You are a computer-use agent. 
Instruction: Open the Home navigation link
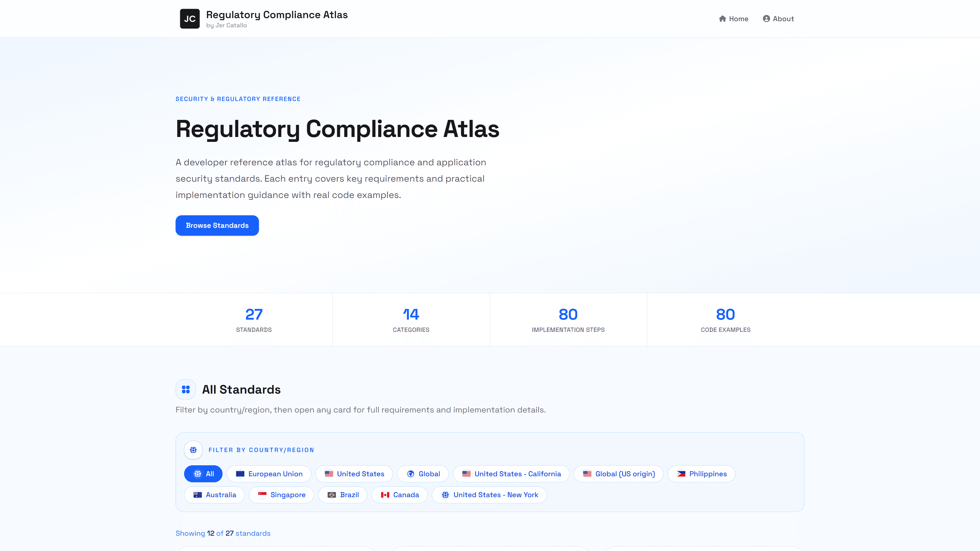coord(733,19)
